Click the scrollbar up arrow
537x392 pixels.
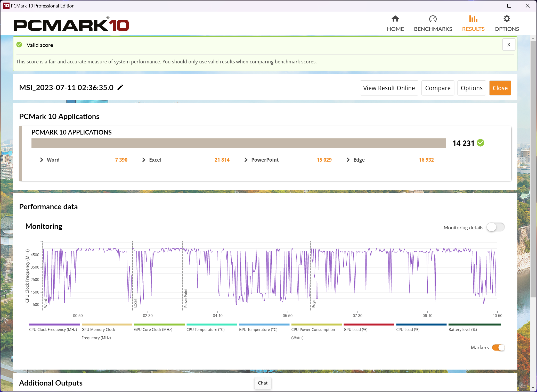pos(533,38)
